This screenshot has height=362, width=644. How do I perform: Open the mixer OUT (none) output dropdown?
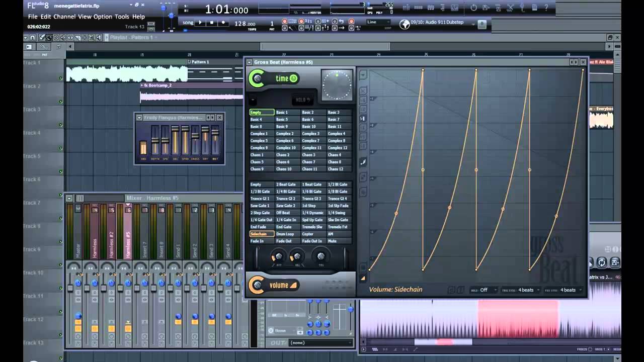321,343
